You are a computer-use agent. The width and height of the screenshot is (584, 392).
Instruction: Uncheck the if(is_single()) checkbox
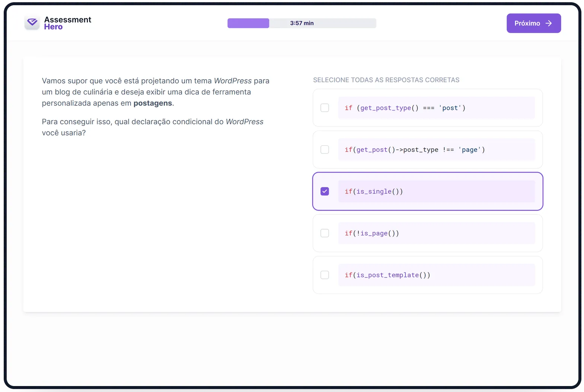click(325, 191)
